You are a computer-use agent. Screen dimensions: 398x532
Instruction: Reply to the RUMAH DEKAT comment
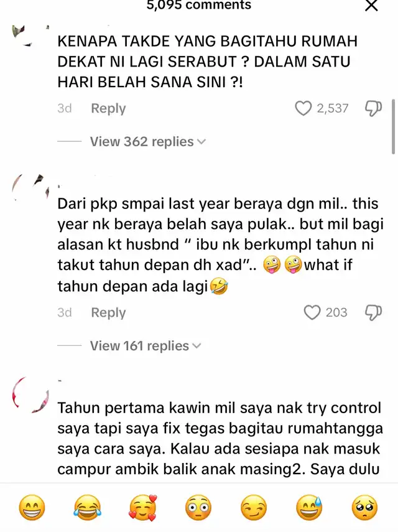pyautogui.click(x=108, y=108)
